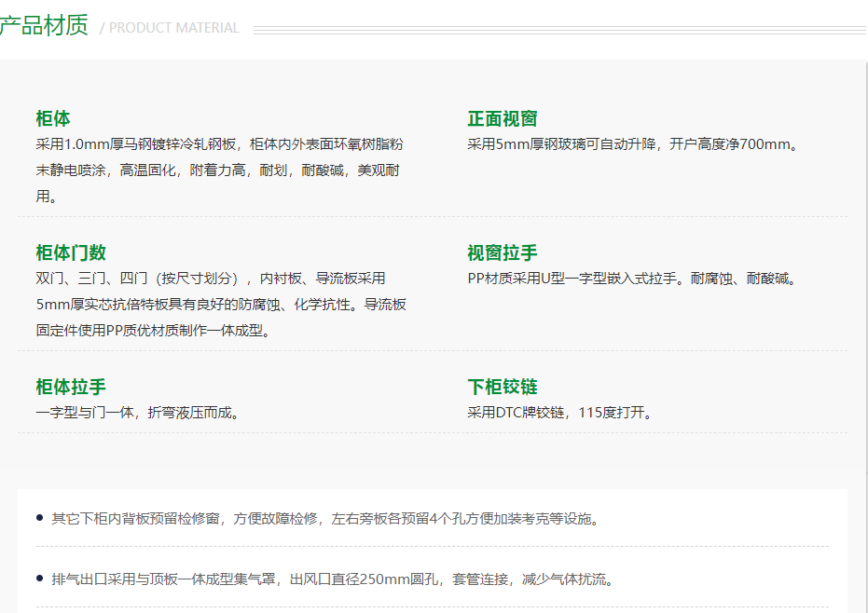Click the 一字型与门一体 description text

(139, 413)
